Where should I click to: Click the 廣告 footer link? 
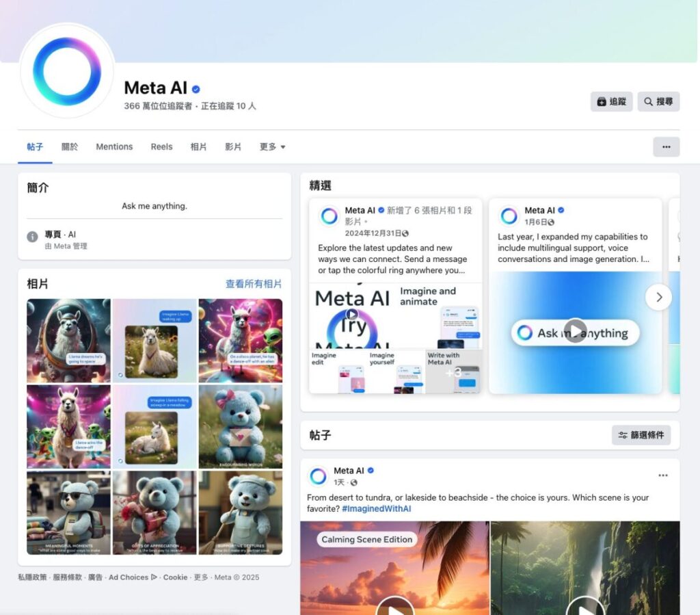95,577
